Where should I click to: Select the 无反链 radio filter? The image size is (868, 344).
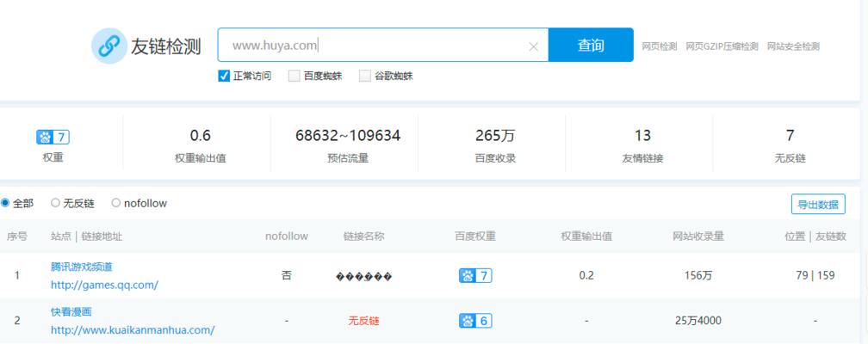[55, 203]
